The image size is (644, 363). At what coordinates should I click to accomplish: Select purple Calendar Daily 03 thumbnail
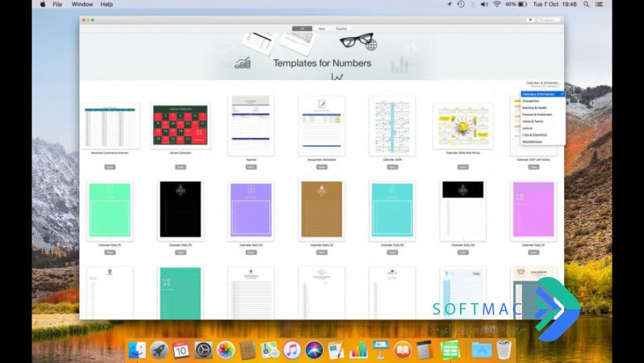point(251,211)
